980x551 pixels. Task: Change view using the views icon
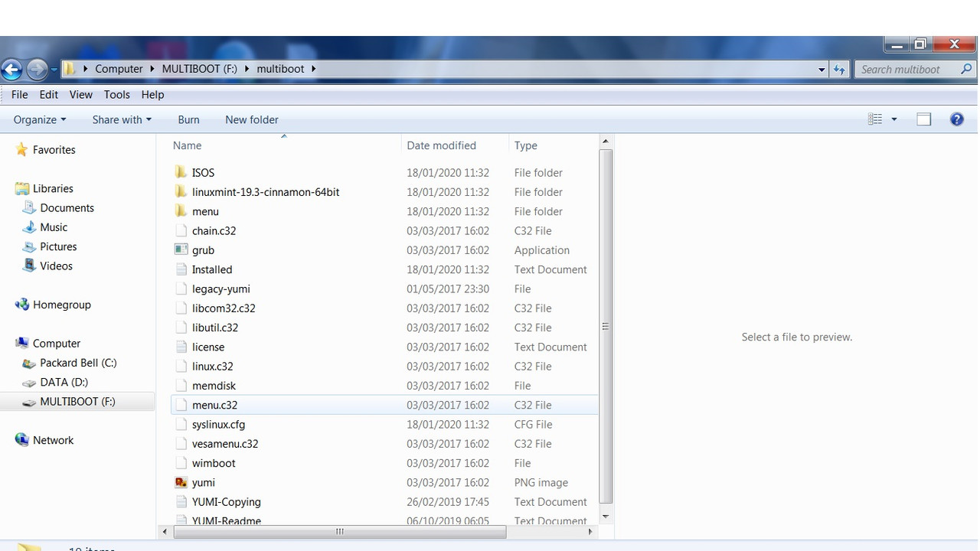875,119
